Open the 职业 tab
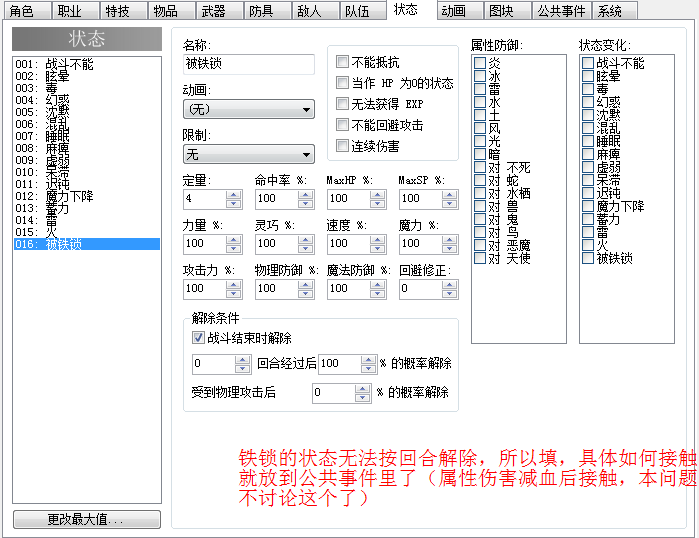 point(75,11)
